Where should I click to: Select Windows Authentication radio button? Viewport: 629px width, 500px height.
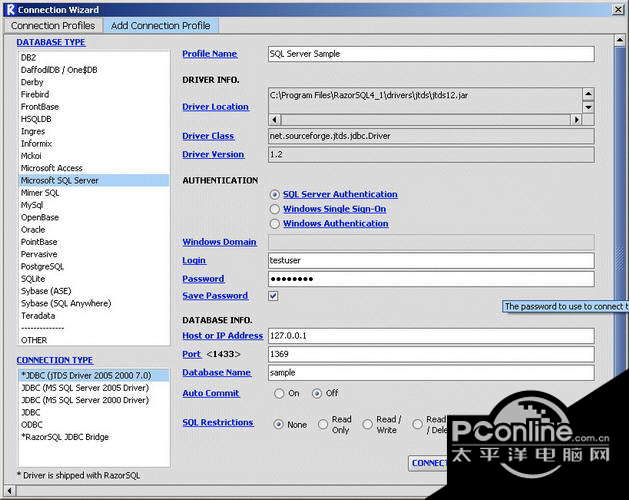click(274, 224)
